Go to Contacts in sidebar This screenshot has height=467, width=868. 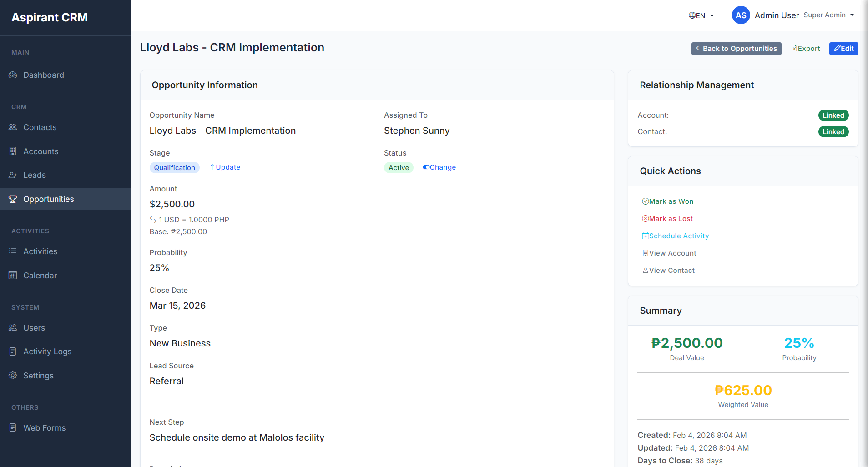click(40, 127)
